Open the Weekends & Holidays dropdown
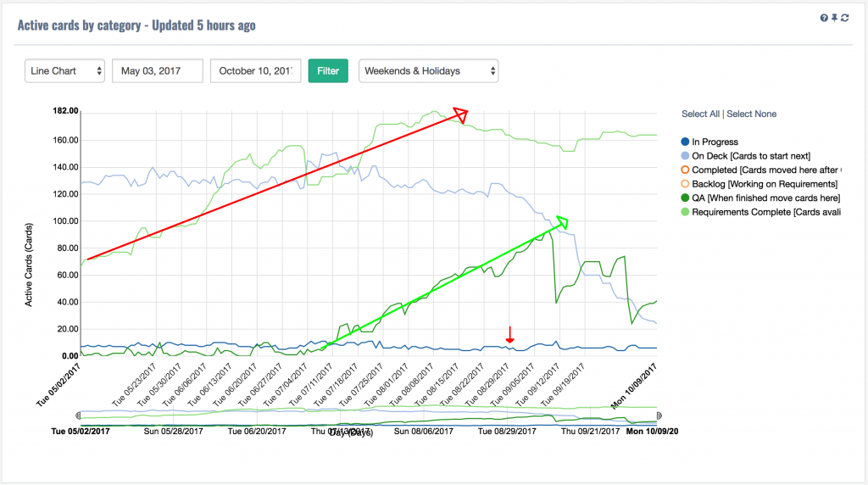The height and width of the screenshot is (485, 868). 428,71
